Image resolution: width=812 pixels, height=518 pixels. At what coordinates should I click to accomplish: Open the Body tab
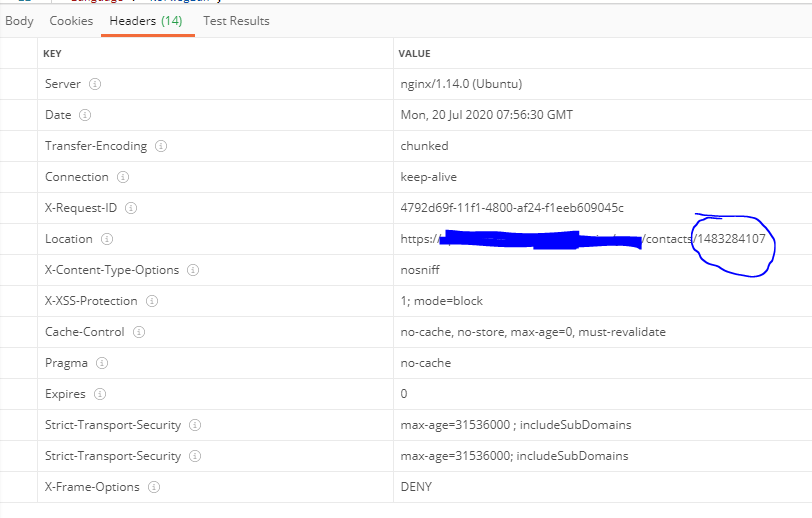pyautogui.click(x=19, y=21)
